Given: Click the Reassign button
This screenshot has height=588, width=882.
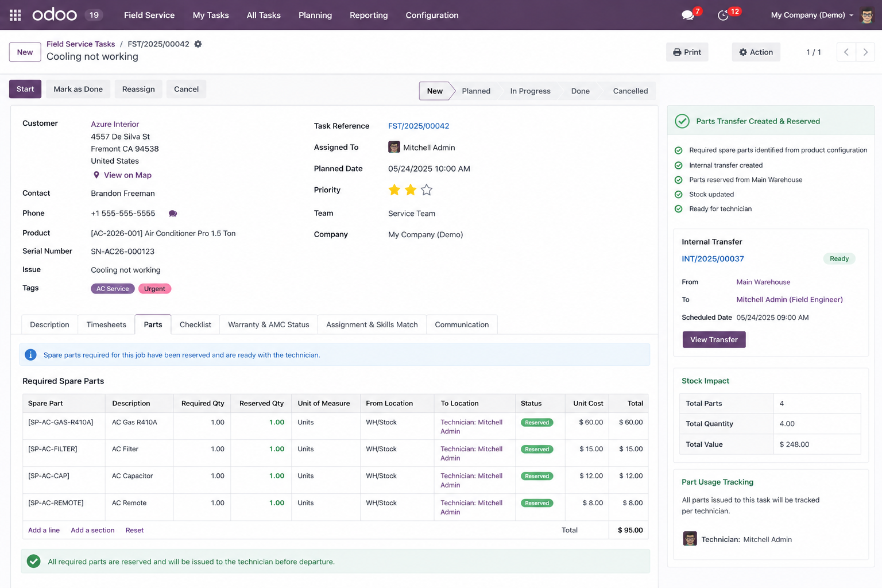Looking at the screenshot, I should [x=138, y=89].
